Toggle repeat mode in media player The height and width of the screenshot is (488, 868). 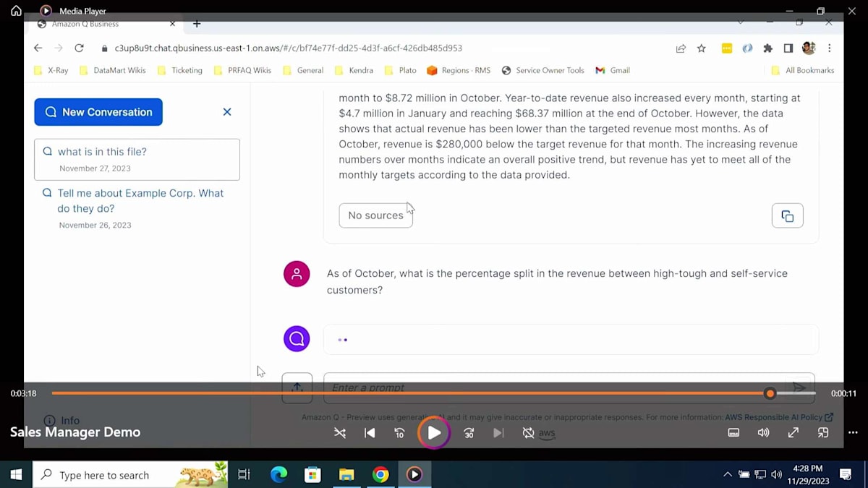point(529,433)
